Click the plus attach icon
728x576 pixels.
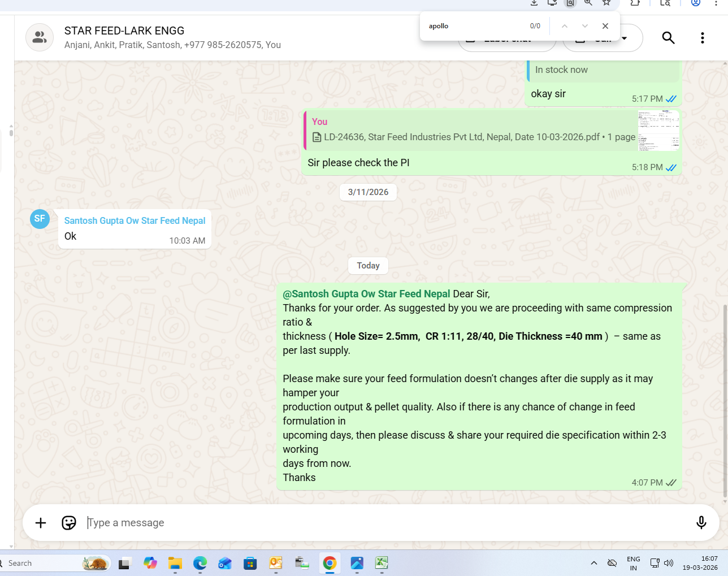(x=41, y=523)
